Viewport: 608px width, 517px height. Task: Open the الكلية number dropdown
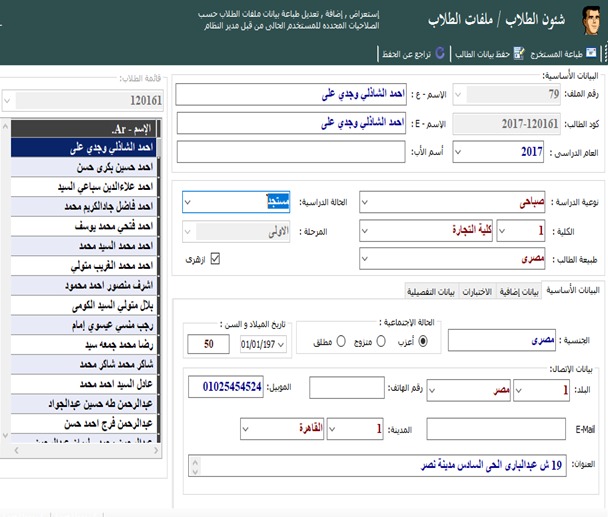click(x=502, y=231)
